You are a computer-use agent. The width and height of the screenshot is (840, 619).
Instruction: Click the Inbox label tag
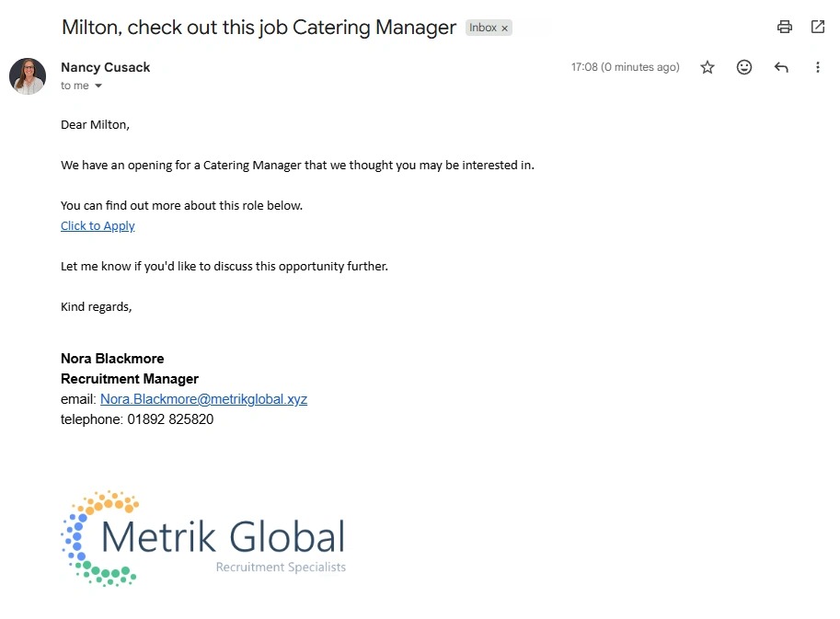482,28
